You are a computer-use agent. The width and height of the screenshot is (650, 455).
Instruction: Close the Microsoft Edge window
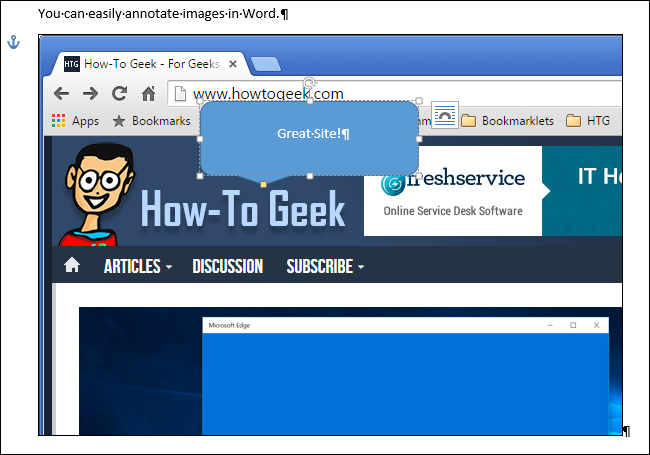596,325
